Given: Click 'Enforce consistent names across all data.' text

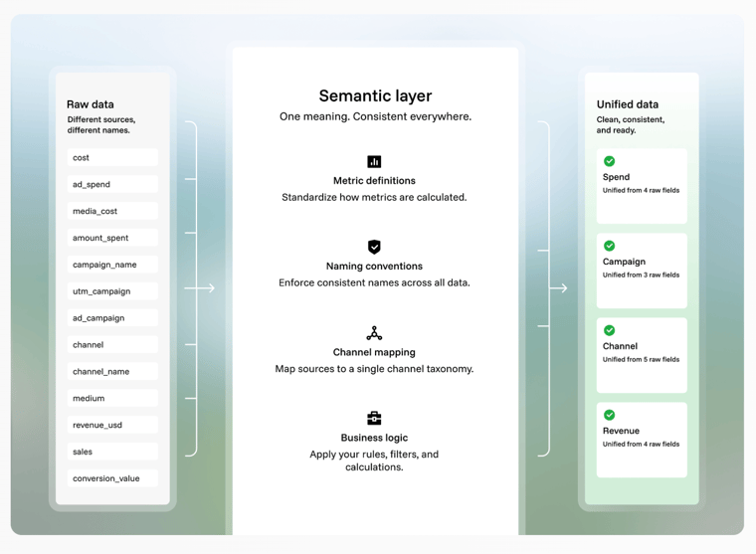Looking at the screenshot, I should point(374,283).
